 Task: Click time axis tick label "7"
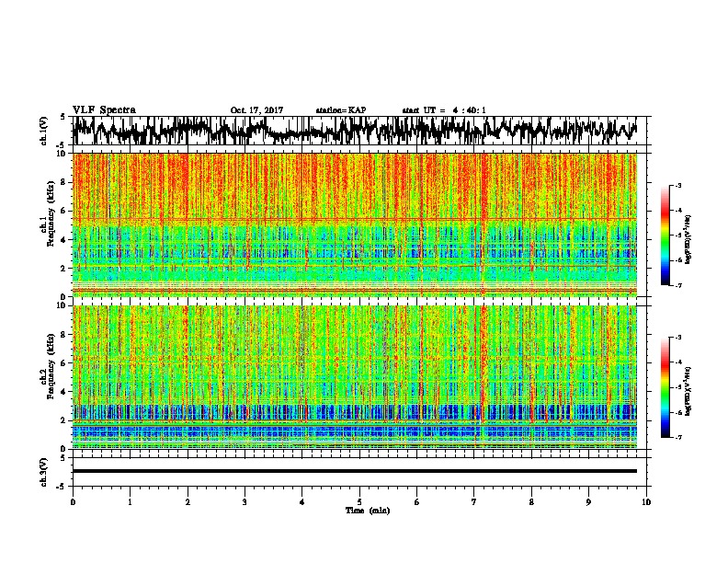point(474,502)
